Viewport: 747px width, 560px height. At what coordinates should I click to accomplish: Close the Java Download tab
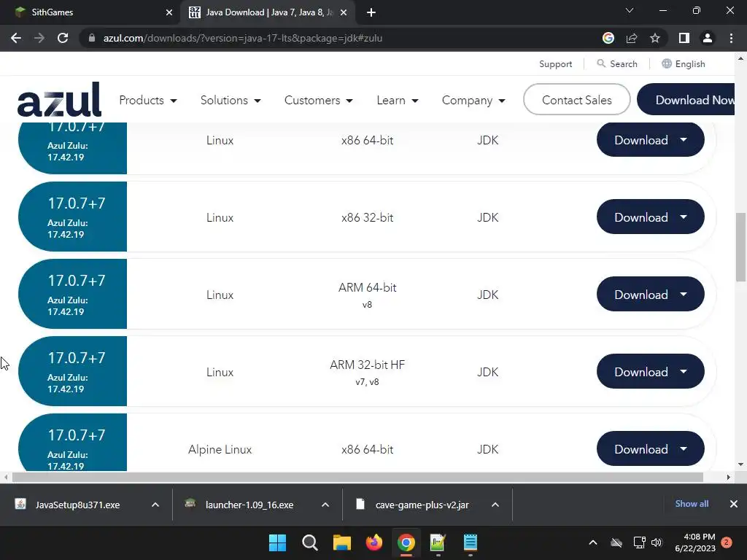click(x=344, y=12)
